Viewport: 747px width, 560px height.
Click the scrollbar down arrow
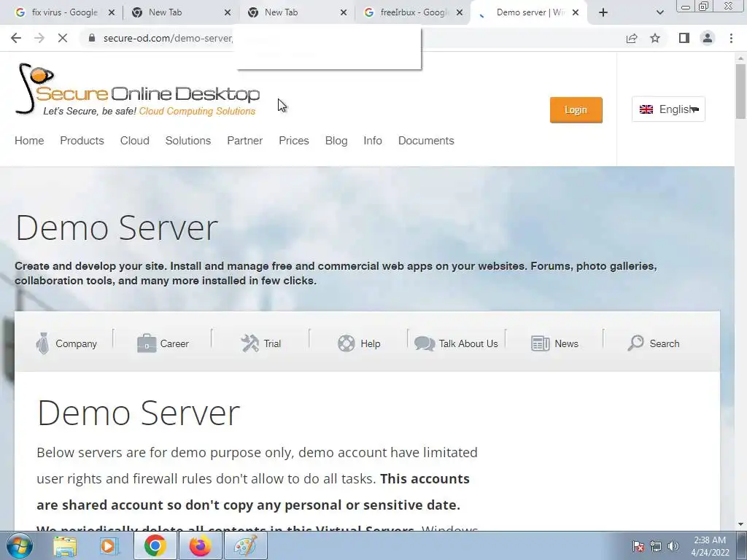pyautogui.click(x=740, y=524)
